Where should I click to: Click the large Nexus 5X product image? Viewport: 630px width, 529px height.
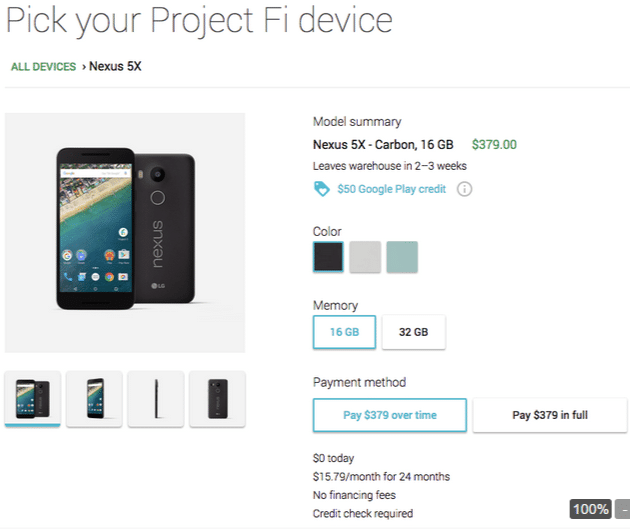125,232
